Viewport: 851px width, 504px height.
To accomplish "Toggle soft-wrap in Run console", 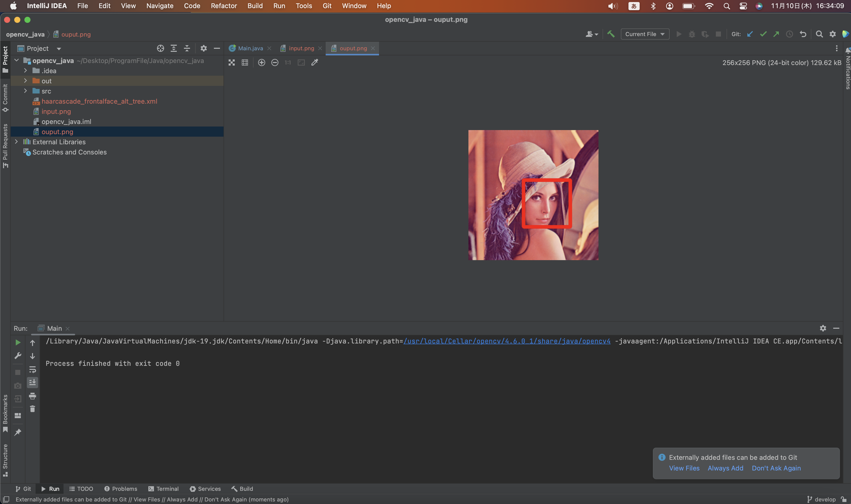I will pyautogui.click(x=33, y=369).
